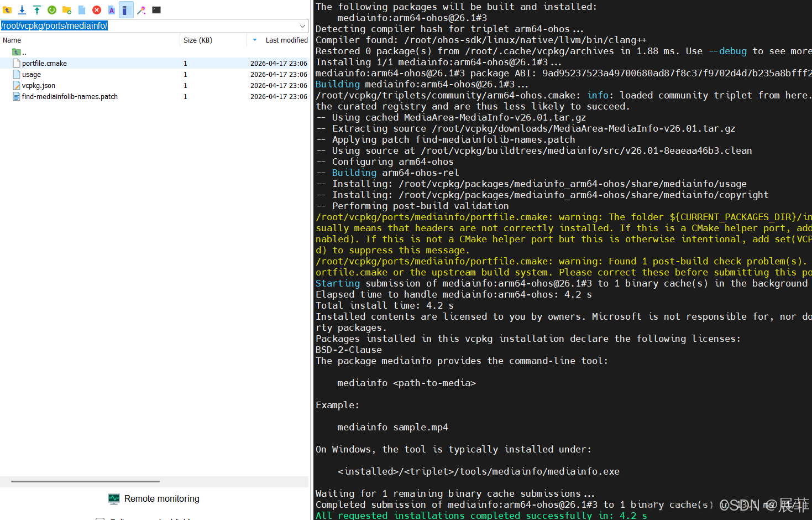
Task: Click the magic wand toolbar icon
Action: [142, 10]
